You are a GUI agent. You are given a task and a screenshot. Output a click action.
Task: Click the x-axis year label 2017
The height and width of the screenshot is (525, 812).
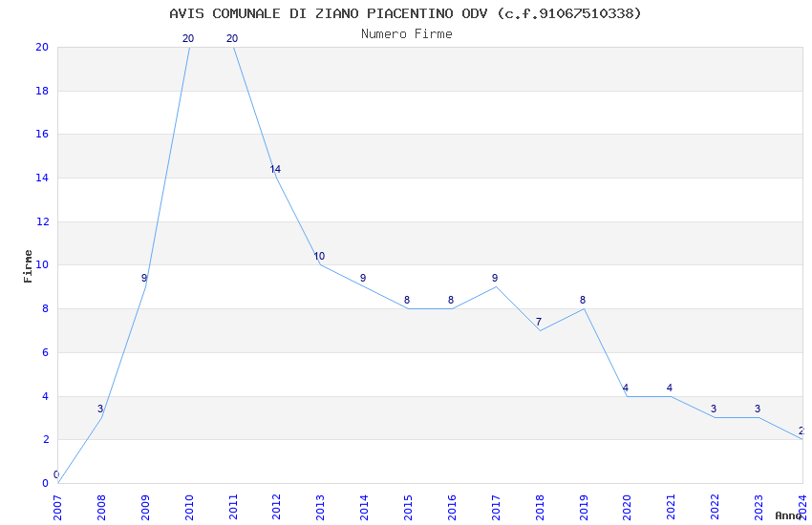(496, 508)
